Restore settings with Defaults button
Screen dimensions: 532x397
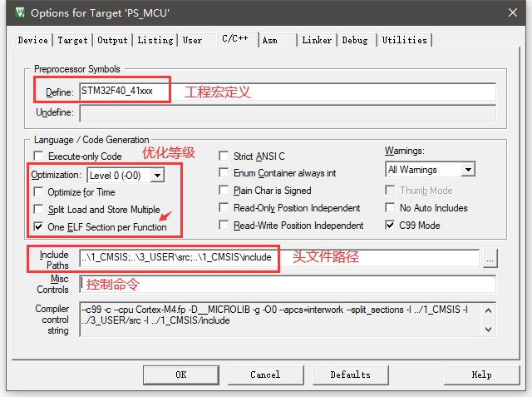(x=351, y=375)
